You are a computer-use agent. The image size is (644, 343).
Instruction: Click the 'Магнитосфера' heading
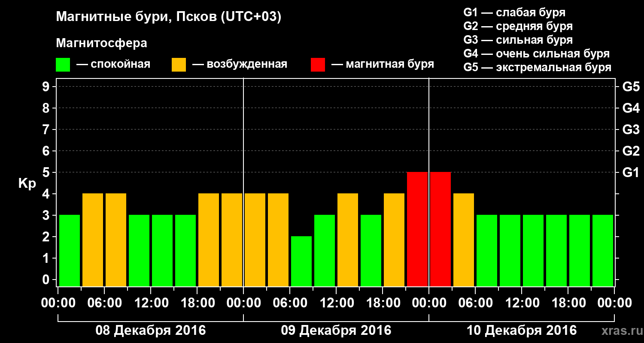[101, 43]
